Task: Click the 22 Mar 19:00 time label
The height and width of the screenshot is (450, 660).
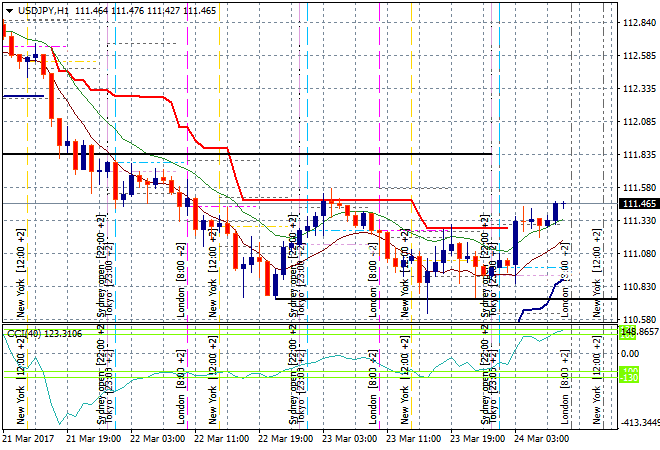Action: (285, 439)
